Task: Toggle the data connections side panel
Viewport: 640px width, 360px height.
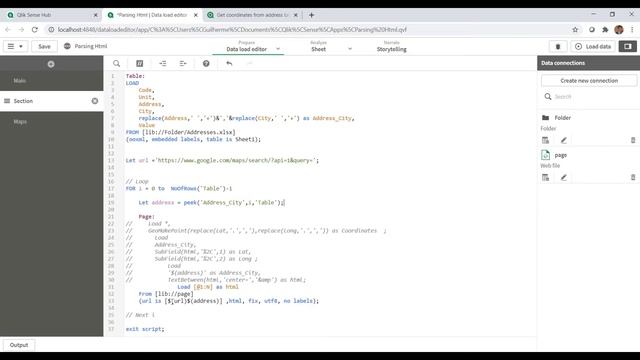Action: [628, 47]
